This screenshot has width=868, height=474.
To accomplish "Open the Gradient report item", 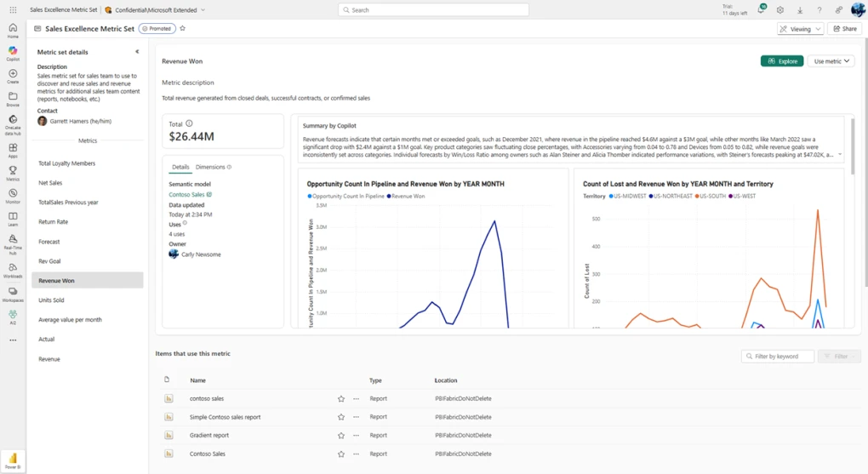I will click(x=209, y=435).
